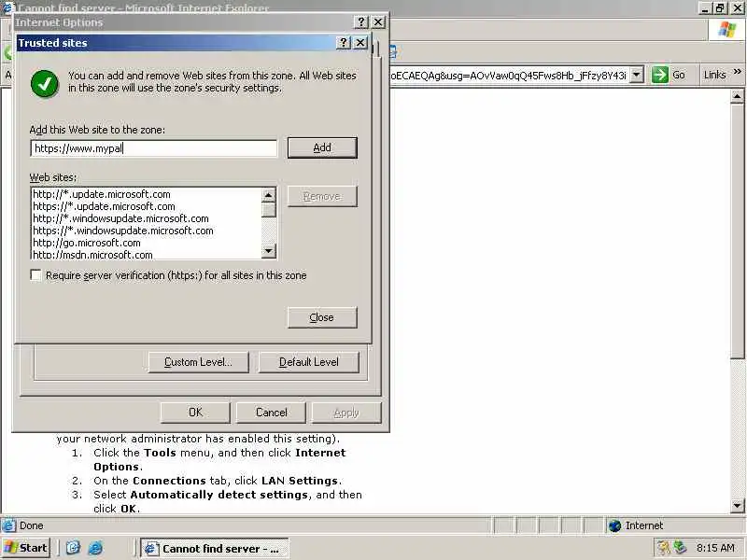This screenshot has height=560, width=747.
Task: Click the disabled Remove button
Action: tap(322, 196)
